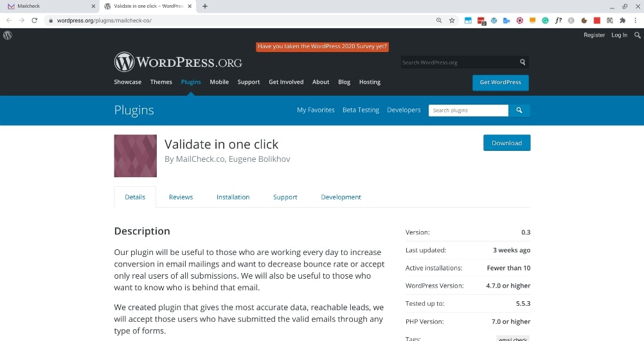
Task: Click the 'Fewer than 10' installations value
Action: pyautogui.click(x=508, y=268)
